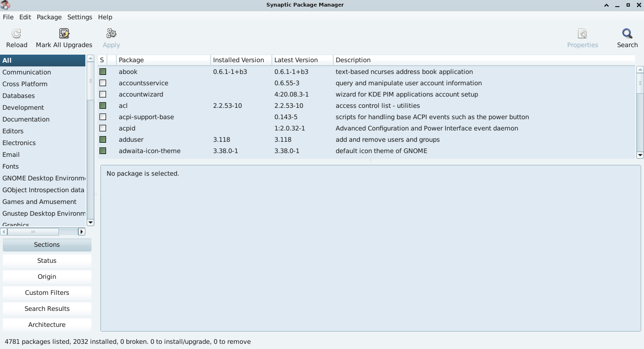Click the Synaptic application icon in titlebar

(5, 5)
